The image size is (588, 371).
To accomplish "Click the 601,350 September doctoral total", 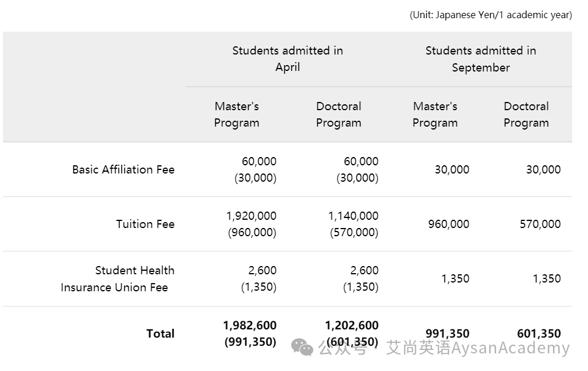I will click(539, 333).
